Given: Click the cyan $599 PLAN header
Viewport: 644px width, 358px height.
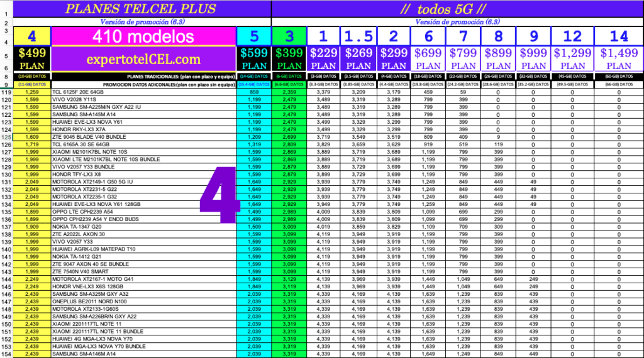Looking at the screenshot, I should pyautogui.click(x=253, y=59).
